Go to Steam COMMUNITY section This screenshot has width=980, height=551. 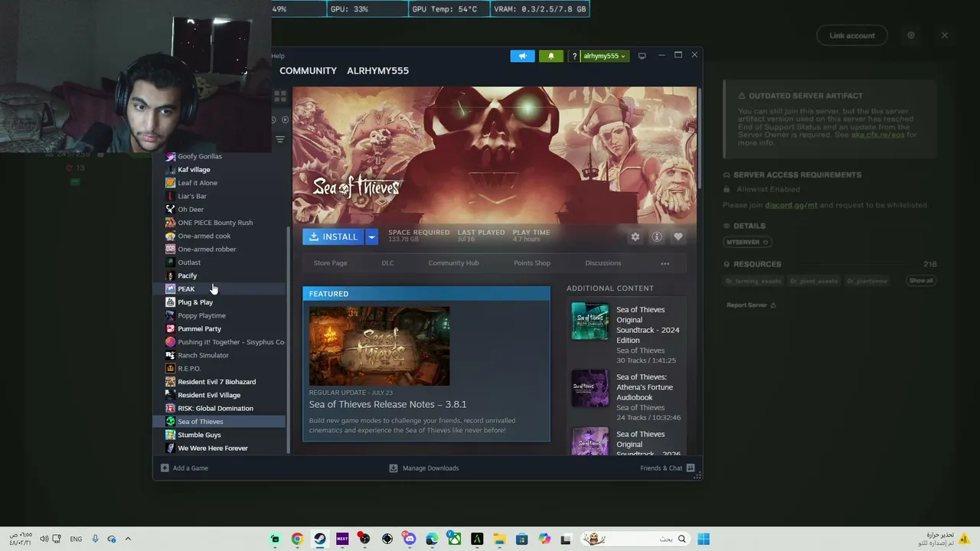pos(308,70)
